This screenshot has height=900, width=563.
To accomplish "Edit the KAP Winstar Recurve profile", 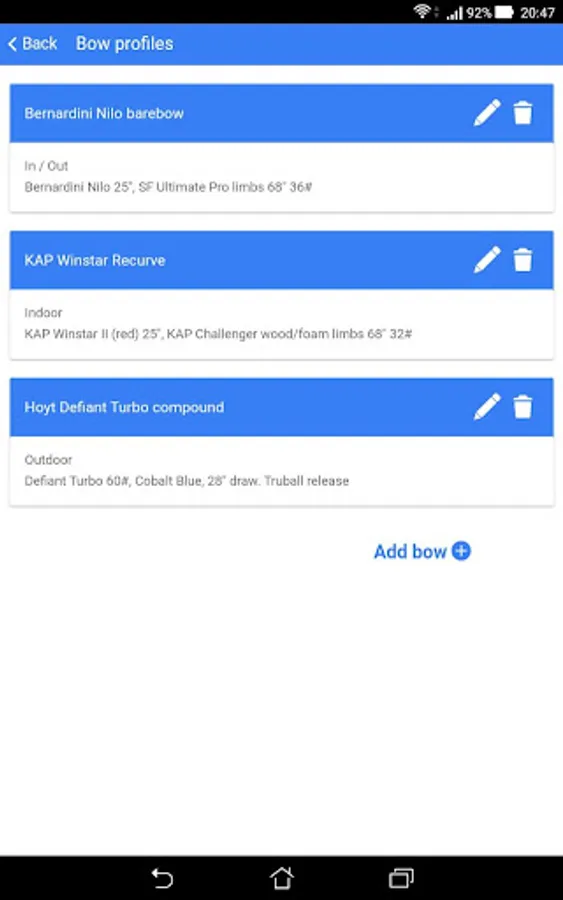I will [487, 259].
